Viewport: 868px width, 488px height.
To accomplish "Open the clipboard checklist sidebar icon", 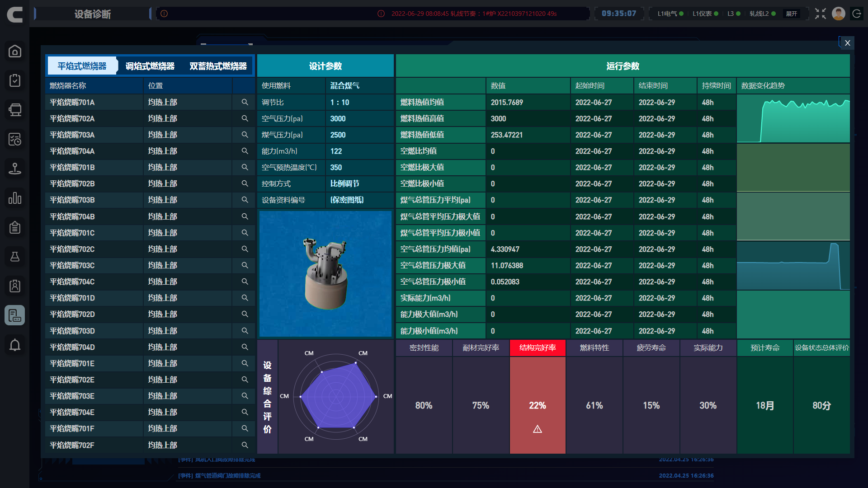I will point(15,80).
